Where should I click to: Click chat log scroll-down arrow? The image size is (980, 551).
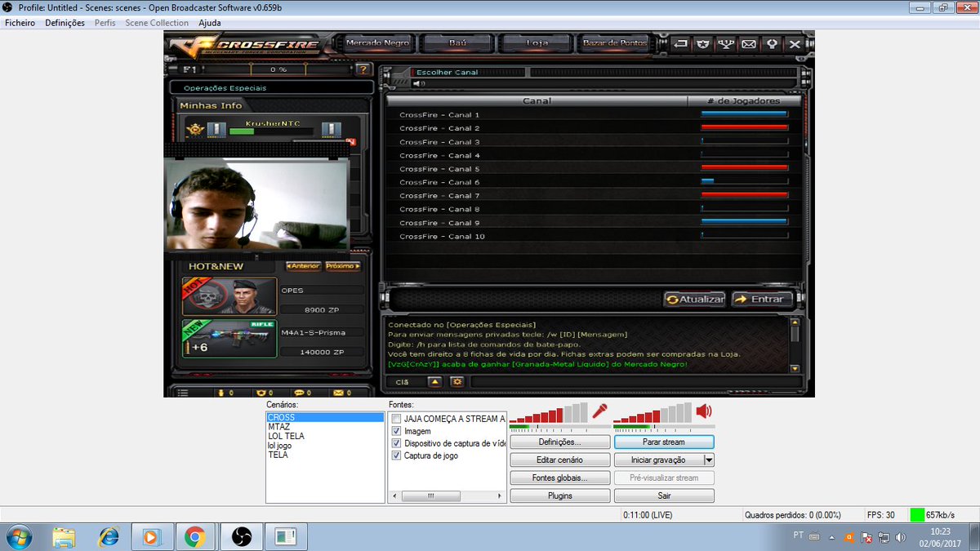tap(795, 368)
